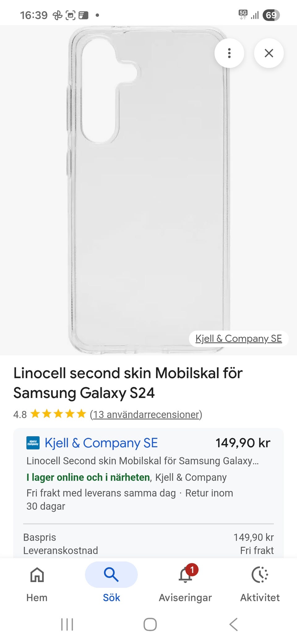The image size is (297, 644).
Task: Tap the Aktivitet clock icon
Action: pos(260,575)
